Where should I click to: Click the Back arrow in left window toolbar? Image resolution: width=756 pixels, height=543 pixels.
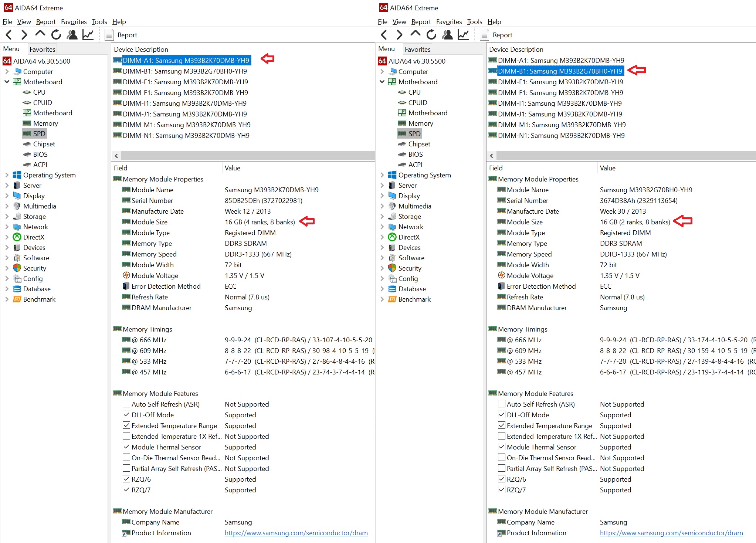pyautogui.click(x=9, y=35)
